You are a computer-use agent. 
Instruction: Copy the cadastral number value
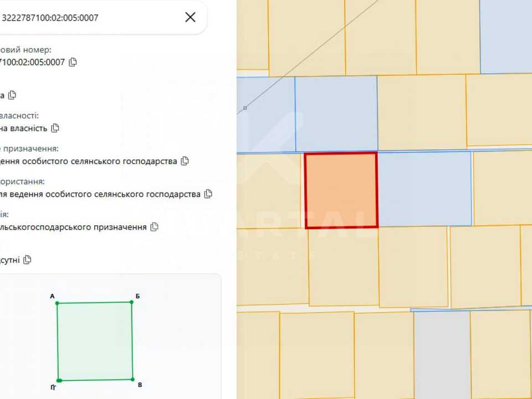[x=73, y=62]
